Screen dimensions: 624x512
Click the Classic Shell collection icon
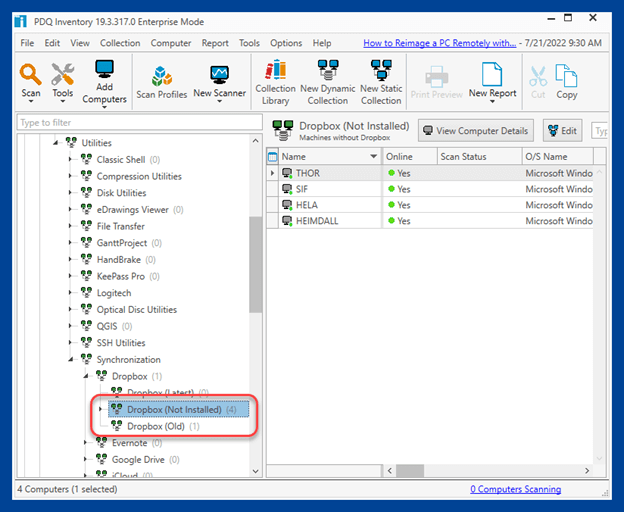(86, 159)
